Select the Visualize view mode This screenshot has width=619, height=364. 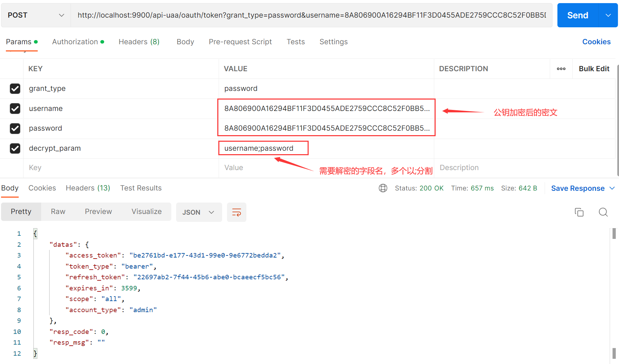click(147, 212)
